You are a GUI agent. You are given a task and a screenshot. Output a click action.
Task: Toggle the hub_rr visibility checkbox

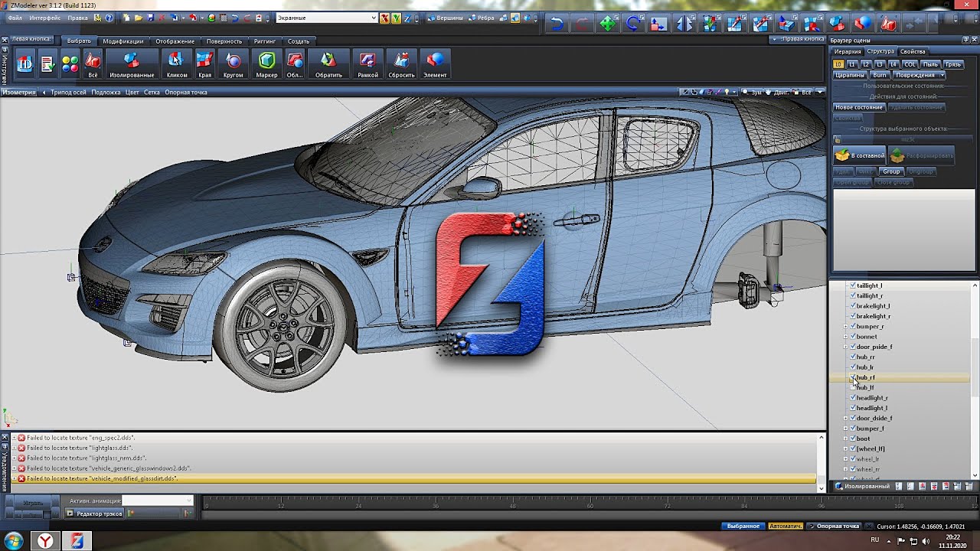(853, 357)
